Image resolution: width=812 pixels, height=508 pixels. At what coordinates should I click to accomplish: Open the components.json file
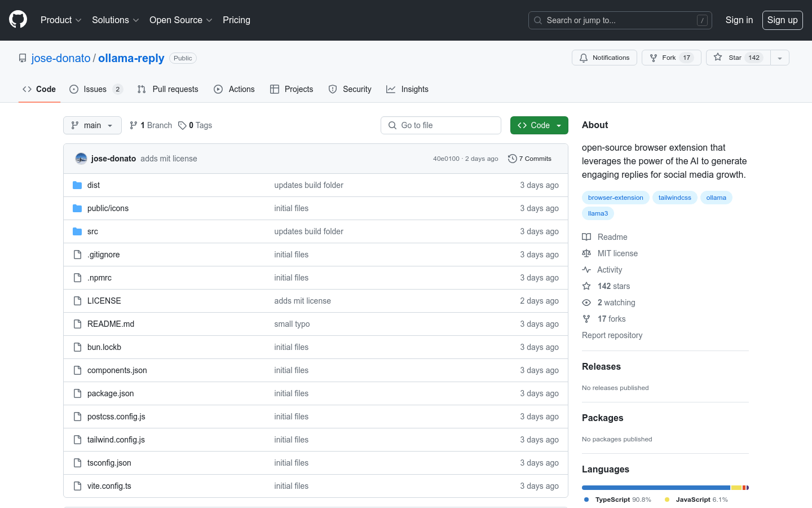click(x=117, y=370)
